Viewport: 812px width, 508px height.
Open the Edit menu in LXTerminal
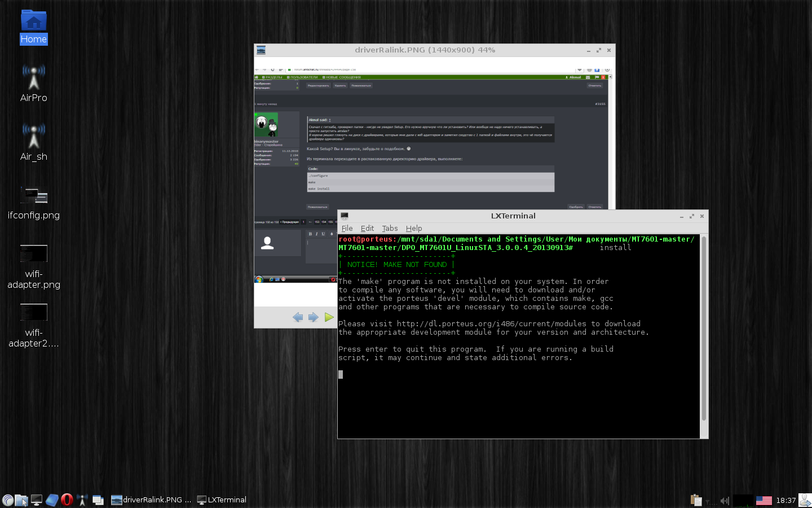point(367,228)
